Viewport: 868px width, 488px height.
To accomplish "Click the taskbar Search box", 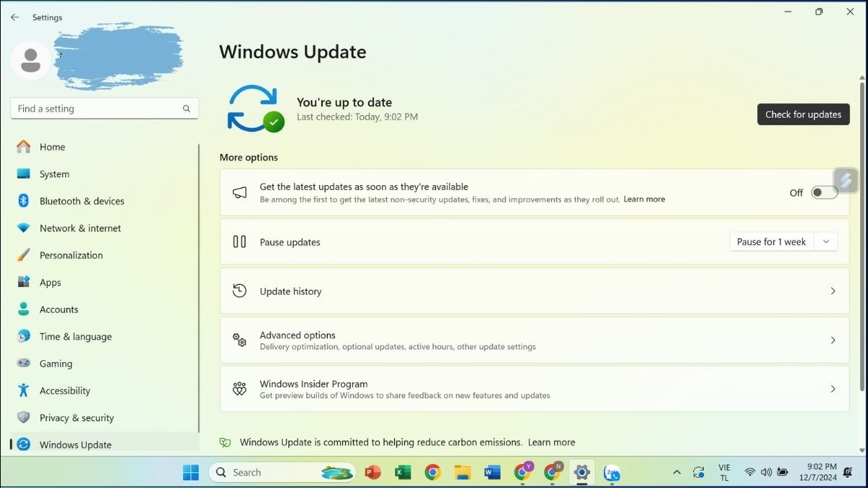I will tap(282, 472).
